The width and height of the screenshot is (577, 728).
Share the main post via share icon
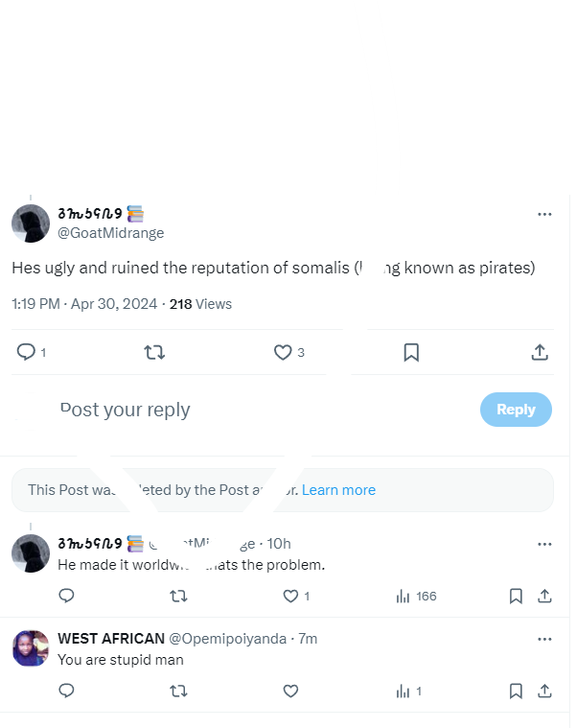point(540,352)
